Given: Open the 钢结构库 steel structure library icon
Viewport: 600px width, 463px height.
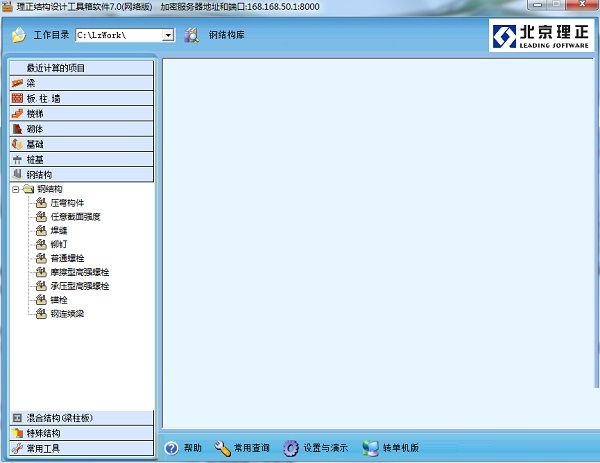Looking at the screenshot, I should click(x=191, y=35).
